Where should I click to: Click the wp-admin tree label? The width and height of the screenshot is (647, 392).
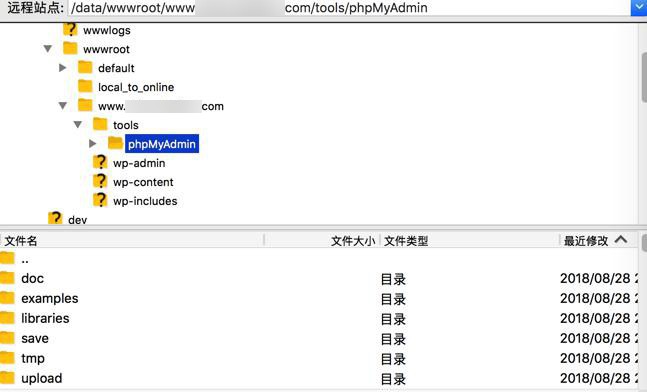point(139,163)
